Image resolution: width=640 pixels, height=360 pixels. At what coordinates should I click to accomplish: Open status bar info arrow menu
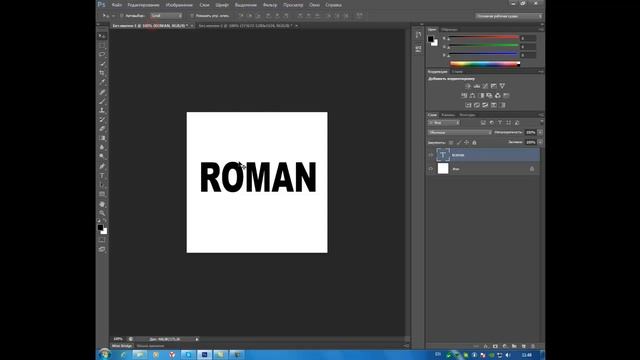[197, 339]
